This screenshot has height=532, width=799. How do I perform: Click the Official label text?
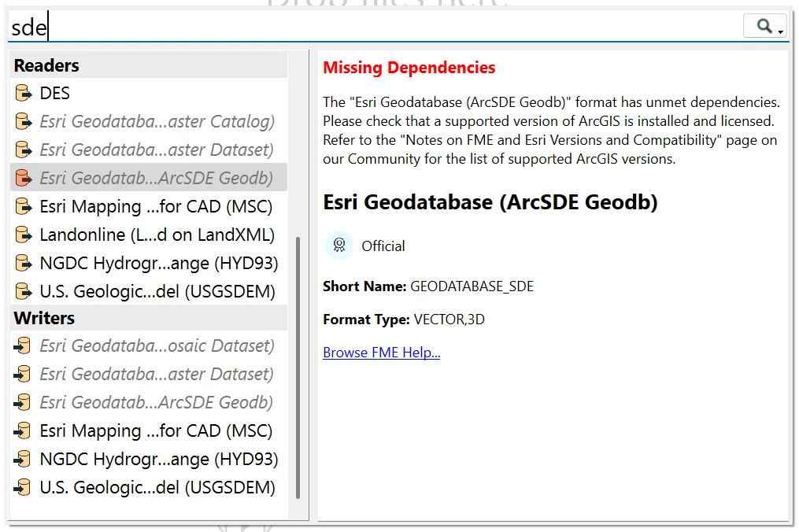[x=383, y=246]
